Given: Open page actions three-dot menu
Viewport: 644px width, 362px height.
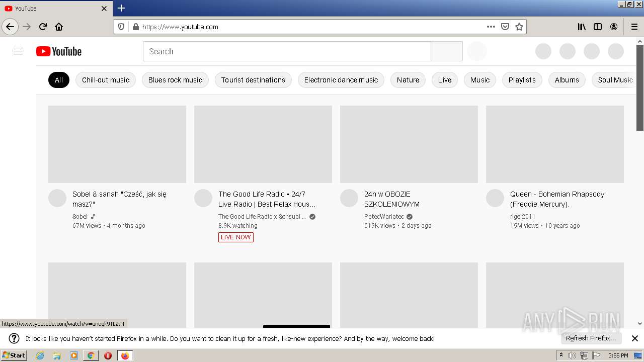Looking at the screenshot, I should pyautogui.click(x=491, y=27).
